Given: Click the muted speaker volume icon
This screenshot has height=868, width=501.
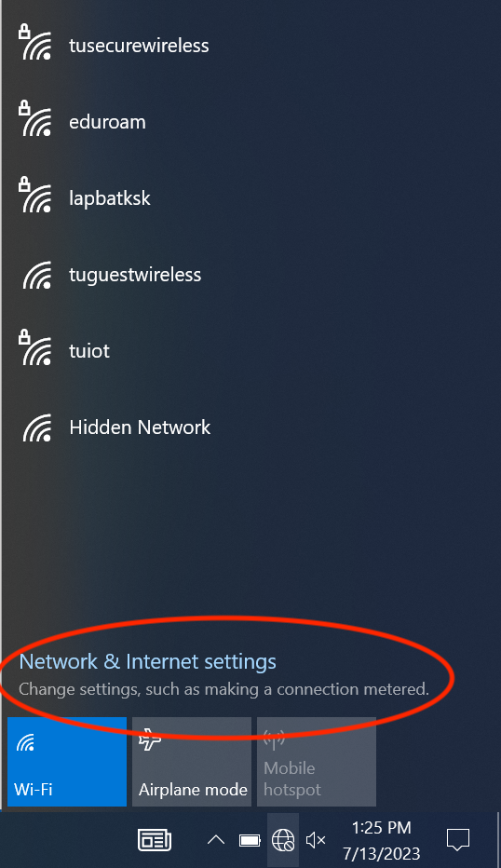Looking at the screenshot, I should 316,840.
